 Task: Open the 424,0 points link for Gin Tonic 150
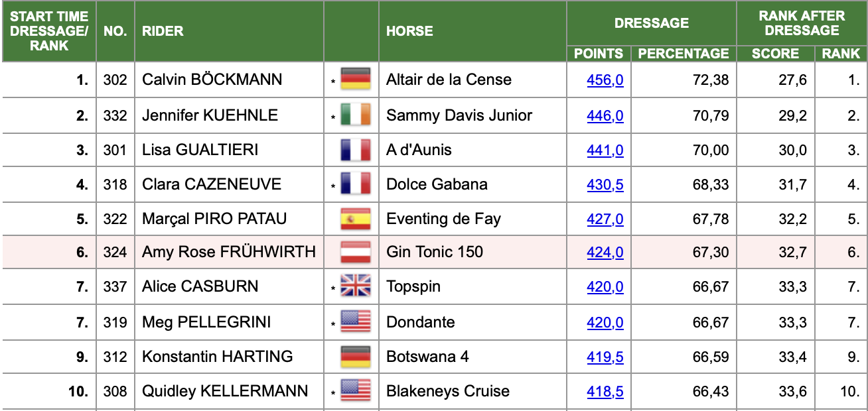point(605,253)
